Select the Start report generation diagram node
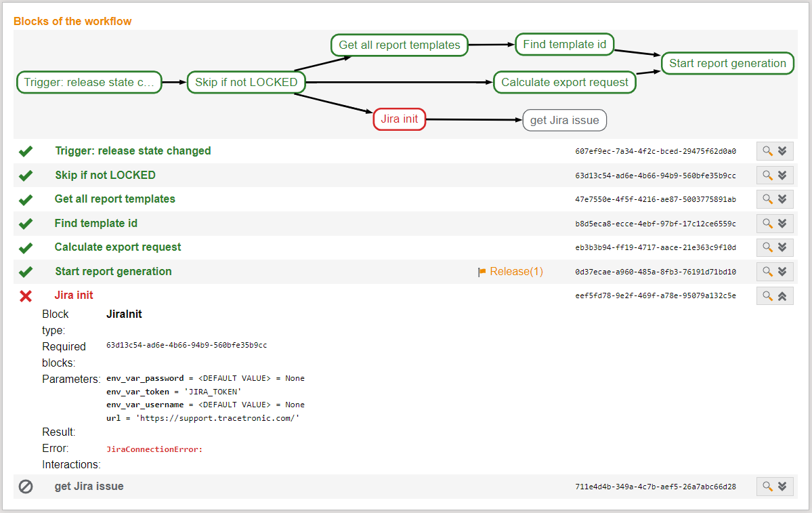The height and width of the screenshot is (513, 812). [727, 63]
